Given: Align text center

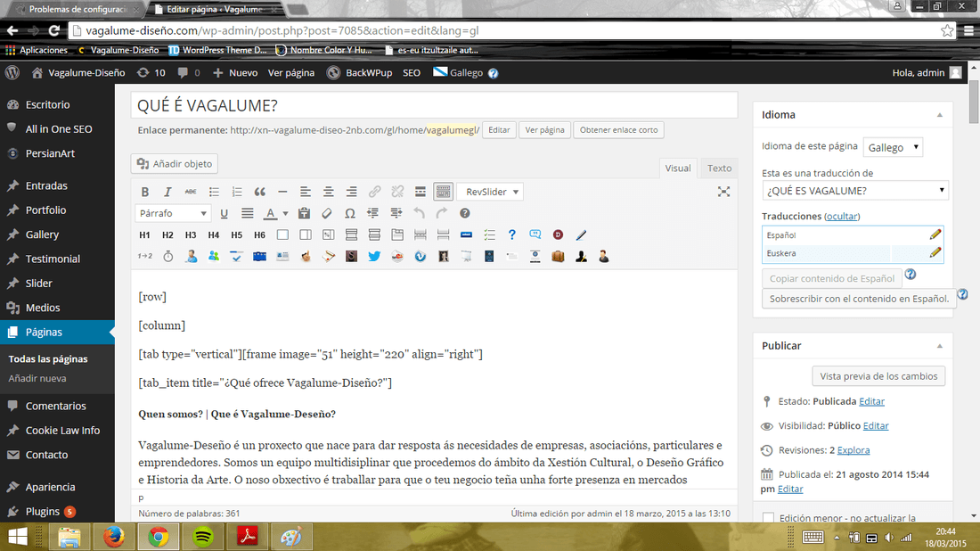Looking at the screenshot, I should coord(328,192).
